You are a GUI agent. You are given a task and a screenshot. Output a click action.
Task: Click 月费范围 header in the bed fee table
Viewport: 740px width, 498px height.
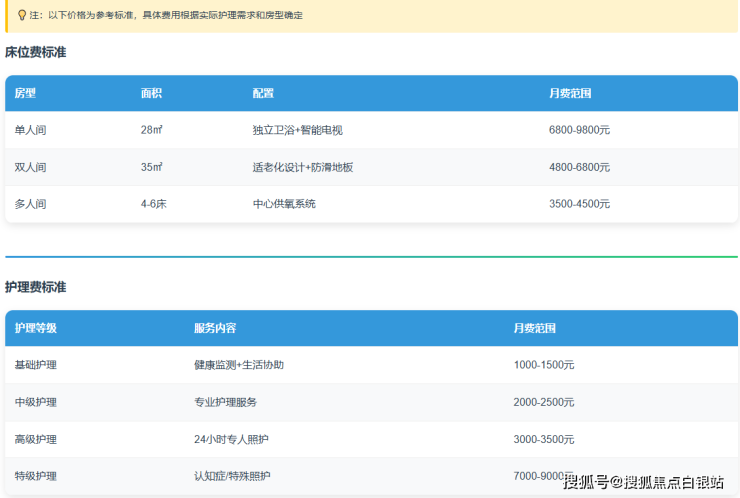click(570, 93)
